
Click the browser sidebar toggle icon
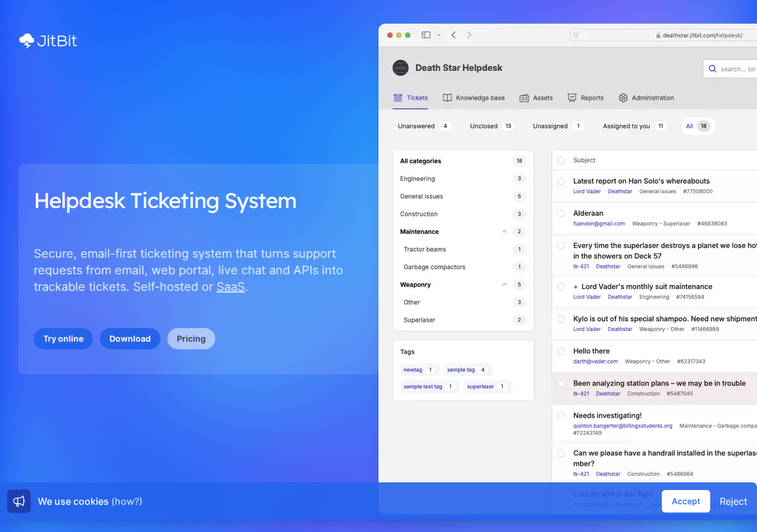pos(426,35)
